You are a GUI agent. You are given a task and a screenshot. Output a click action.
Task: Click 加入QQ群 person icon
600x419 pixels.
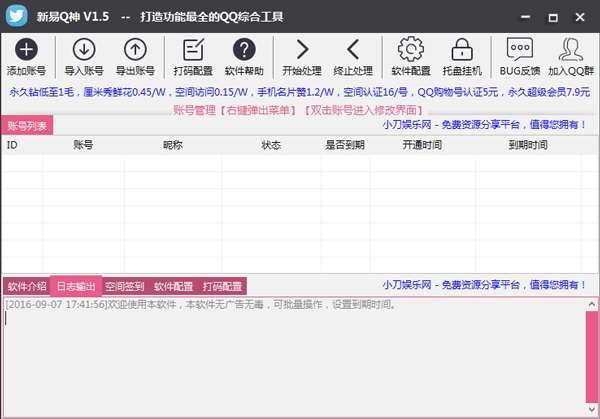pos(571,49)
